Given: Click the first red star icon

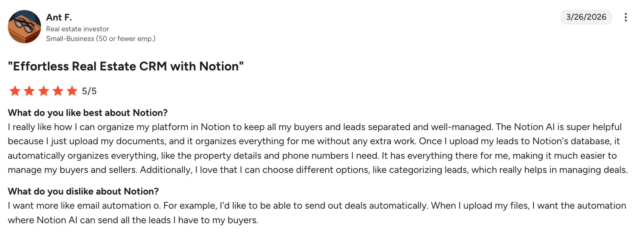Looking at the screenshot, I should tap(15, 91).
